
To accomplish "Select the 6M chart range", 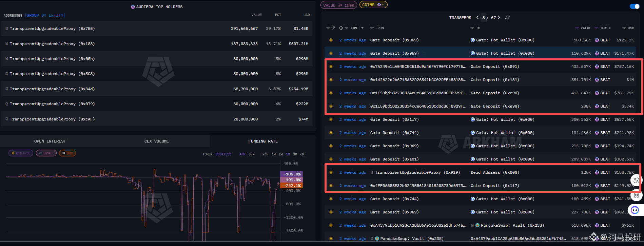I will click(302, 154).
